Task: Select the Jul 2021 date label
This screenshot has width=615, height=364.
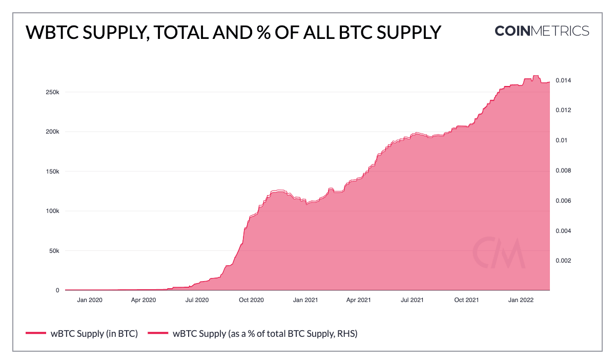Action: [x=411, y=300]
